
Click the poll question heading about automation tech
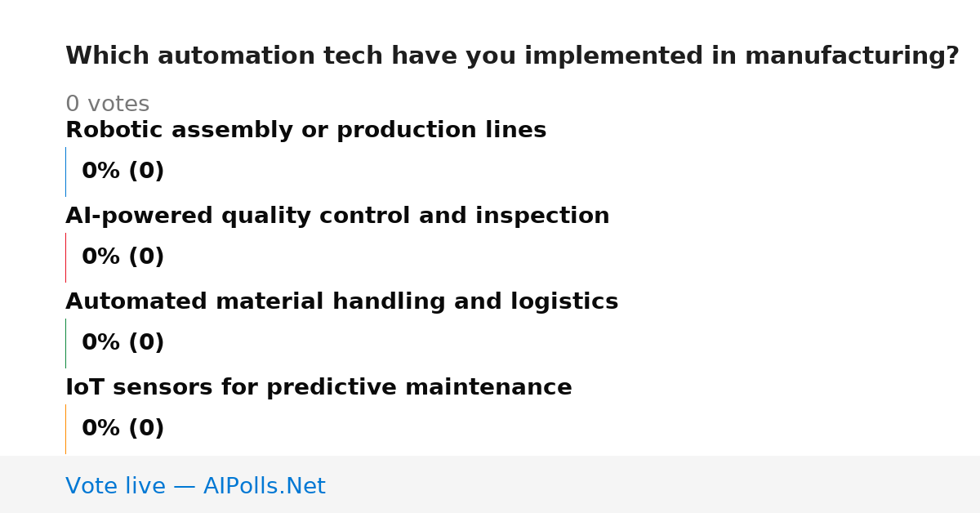(x=512, y=56)
